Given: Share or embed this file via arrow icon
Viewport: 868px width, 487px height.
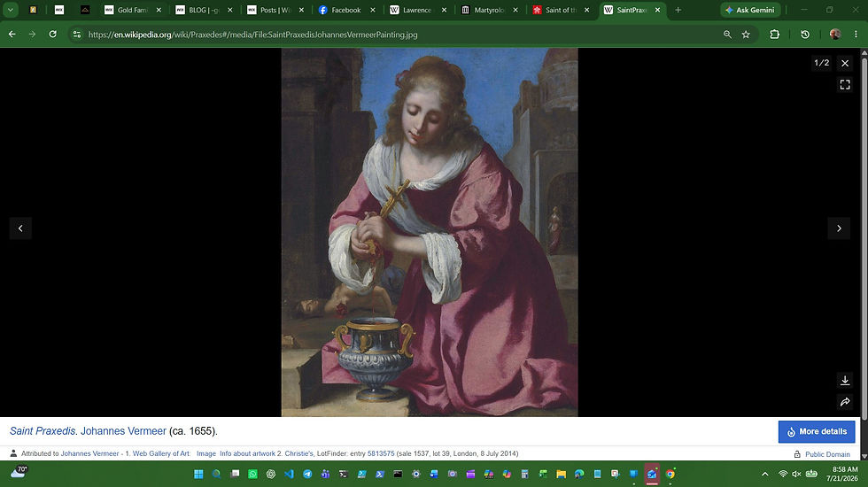Looking at the screenshot, I should [845, 402].
